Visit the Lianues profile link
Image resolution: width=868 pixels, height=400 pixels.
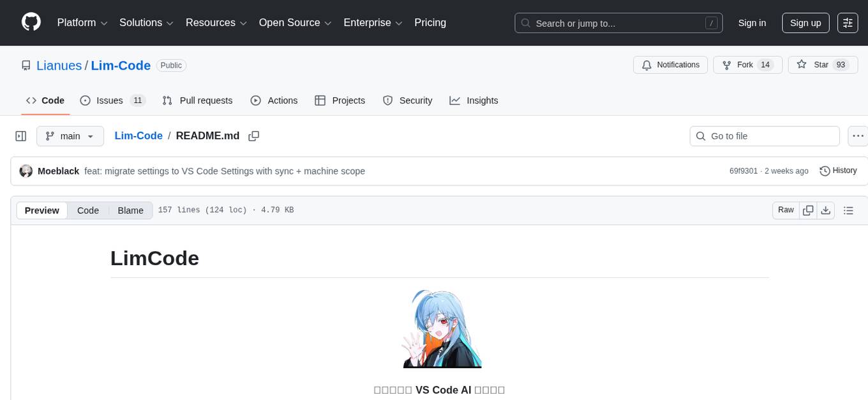[59, 65]
